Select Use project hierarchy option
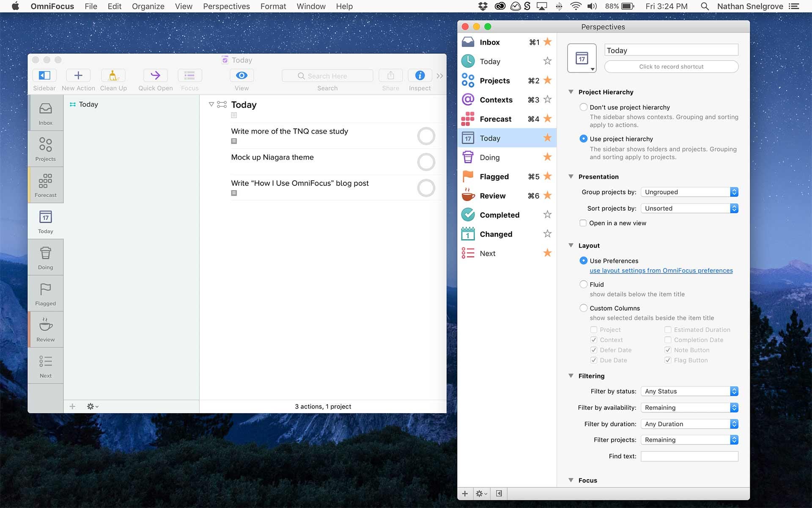 (584, 139)
